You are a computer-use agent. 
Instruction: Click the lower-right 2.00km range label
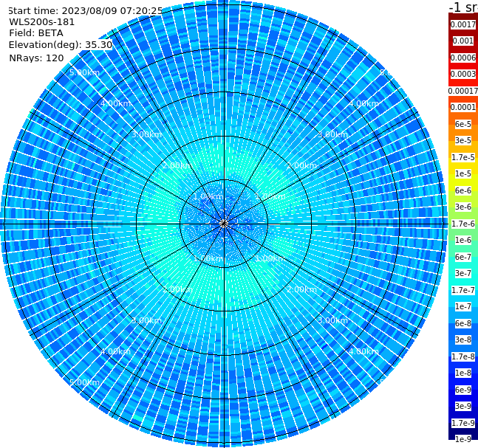click(x=302, y=289)
